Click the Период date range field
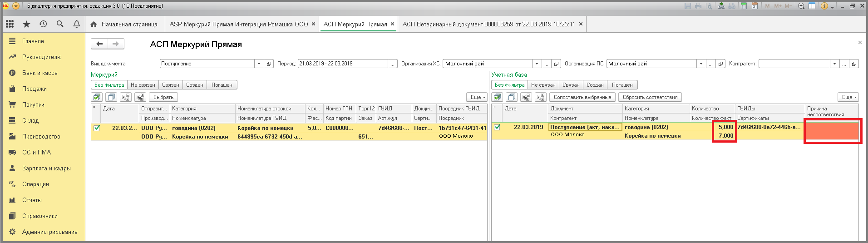 (x=343, y=64)
